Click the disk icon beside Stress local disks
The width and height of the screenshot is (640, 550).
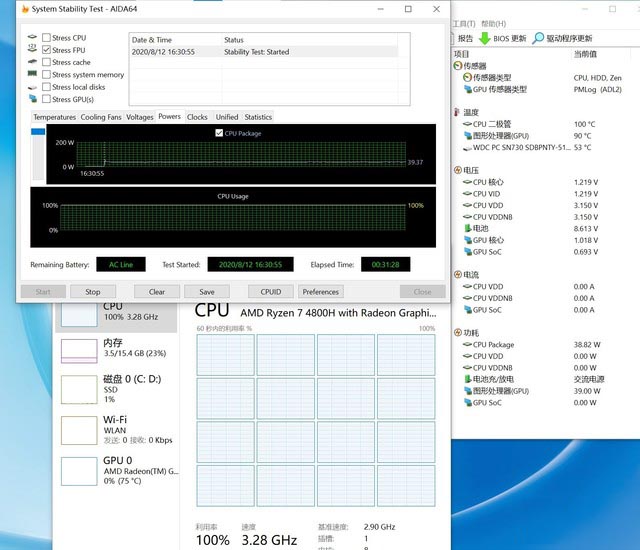point(32,87)
